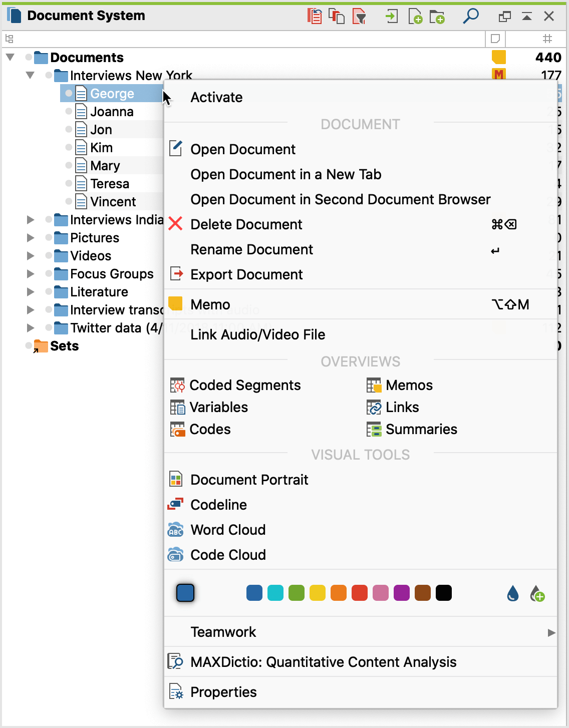Expand the Twitter data group
This screenshot has width=569, height=728.
[30, 327]
